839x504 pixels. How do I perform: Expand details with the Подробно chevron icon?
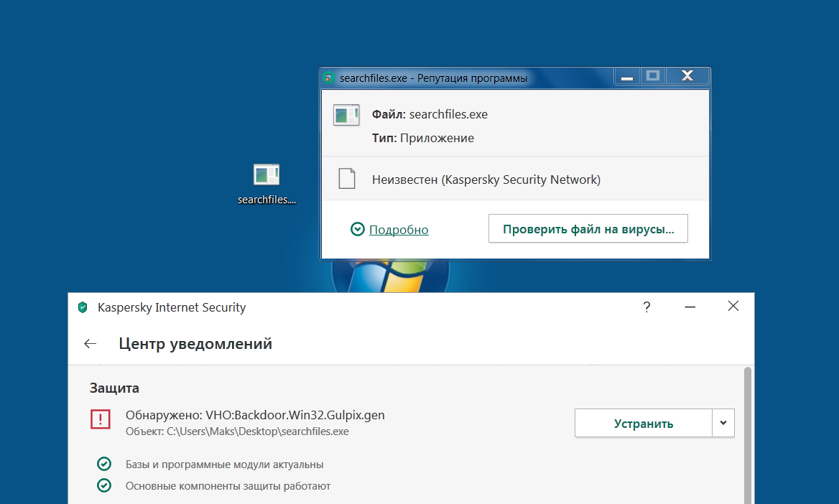click(358, 230)
